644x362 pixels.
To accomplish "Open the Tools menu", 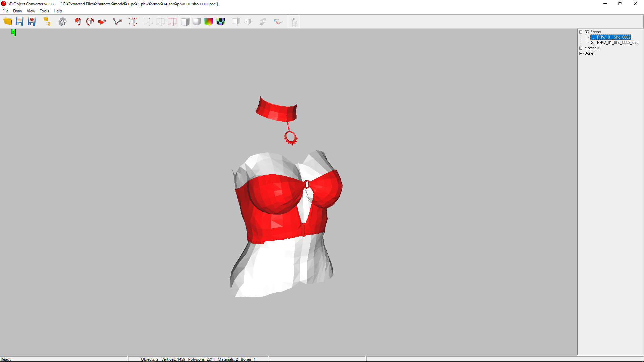I will pos(44,11).
